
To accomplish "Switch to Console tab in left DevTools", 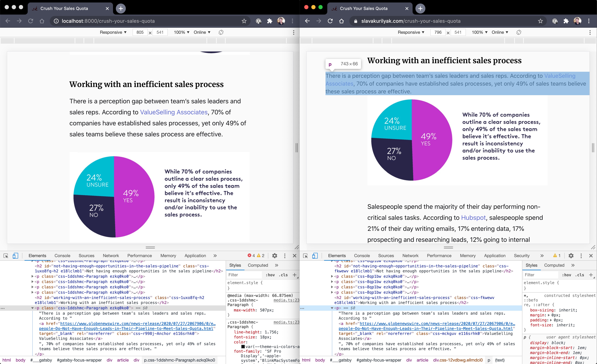I will tap(62, 256).
